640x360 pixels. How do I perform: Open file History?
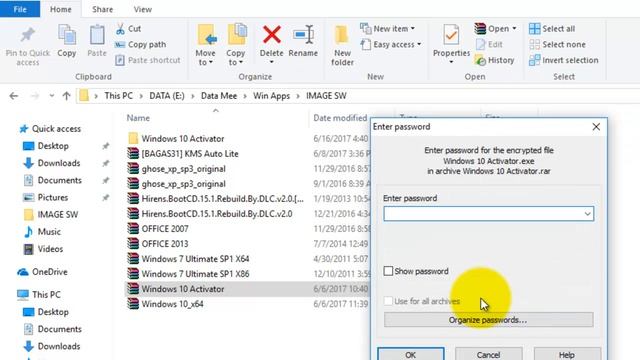tap(495, 60)
